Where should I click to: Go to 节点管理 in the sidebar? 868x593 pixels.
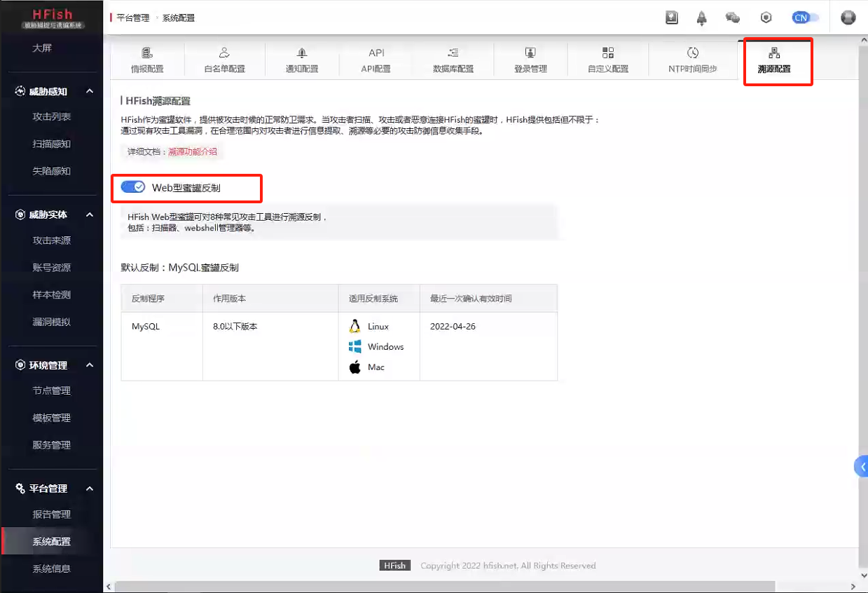(x=52, y=390)
